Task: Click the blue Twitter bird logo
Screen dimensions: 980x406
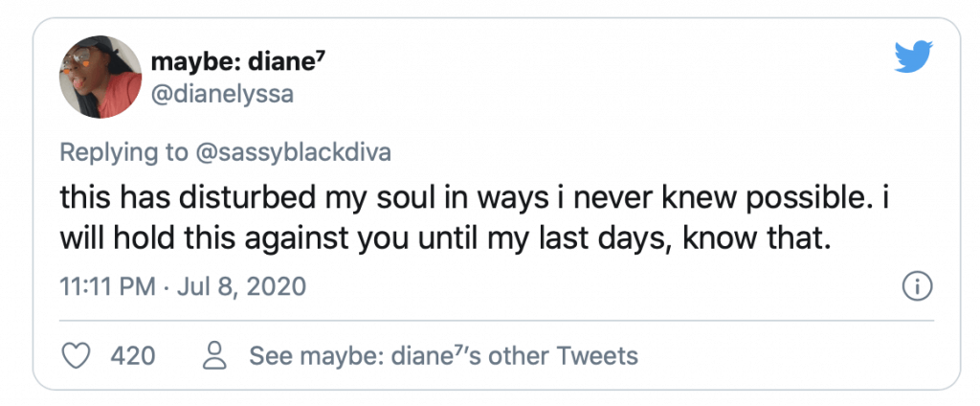Action: pyautogui.click(x=913, y=56)
